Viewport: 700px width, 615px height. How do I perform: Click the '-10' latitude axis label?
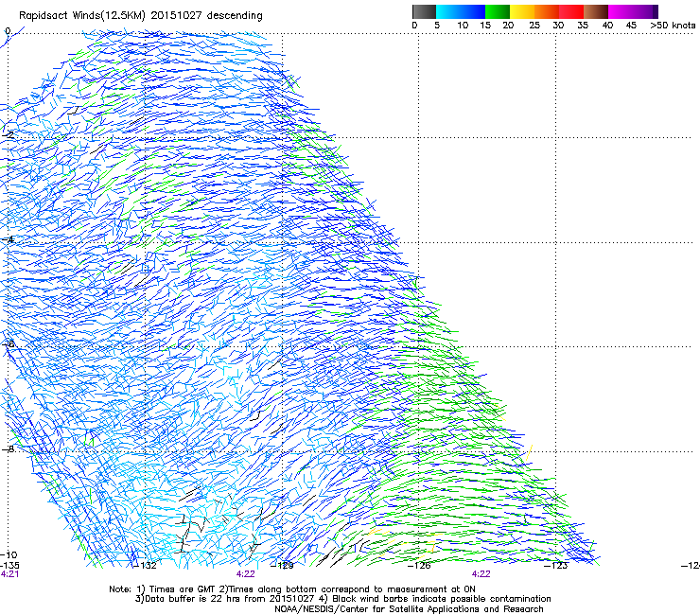(9, 555)
